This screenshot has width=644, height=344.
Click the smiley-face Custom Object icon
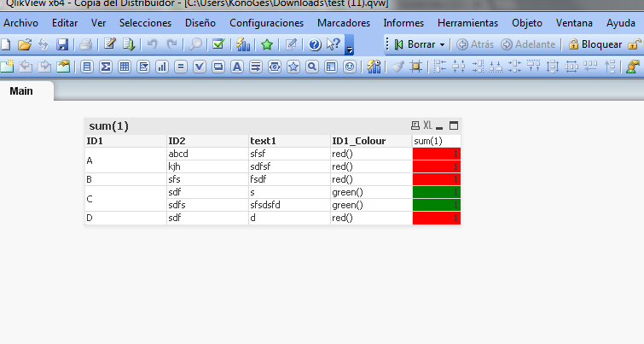pos(350,67)
